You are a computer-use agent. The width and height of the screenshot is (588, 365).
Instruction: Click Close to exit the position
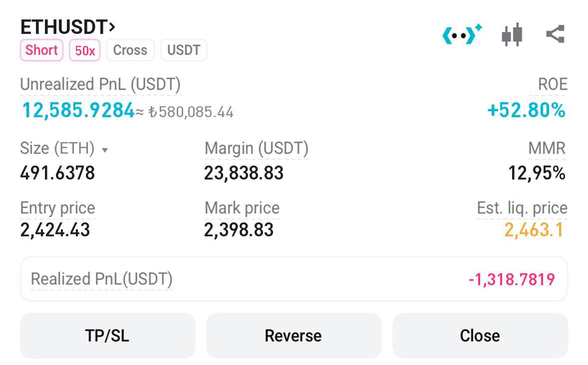click(480, 336)
